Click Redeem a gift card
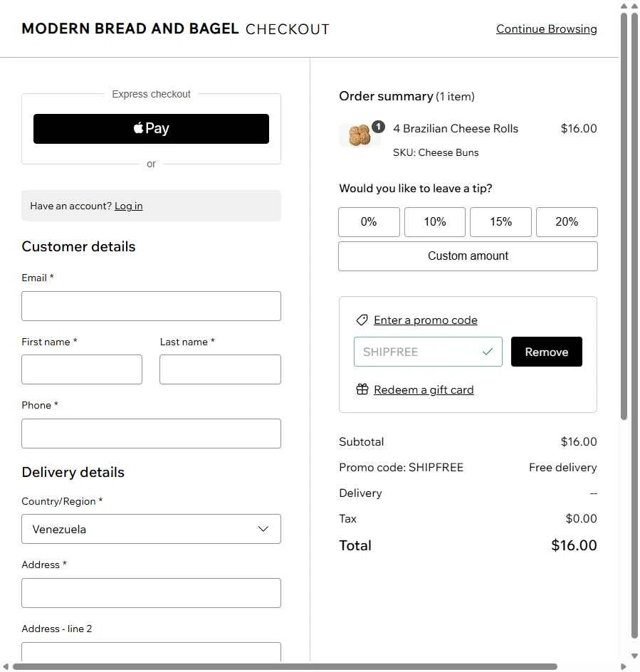 [x=424, y=389]
